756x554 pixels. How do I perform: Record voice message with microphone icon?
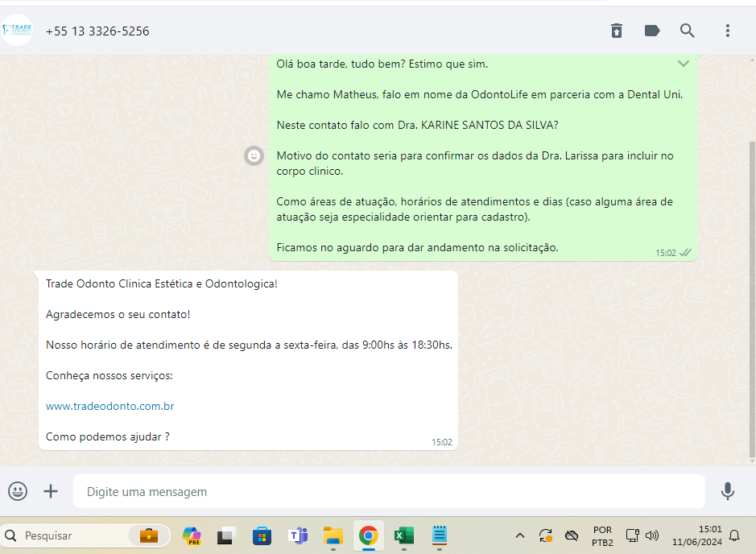point(728,491)
